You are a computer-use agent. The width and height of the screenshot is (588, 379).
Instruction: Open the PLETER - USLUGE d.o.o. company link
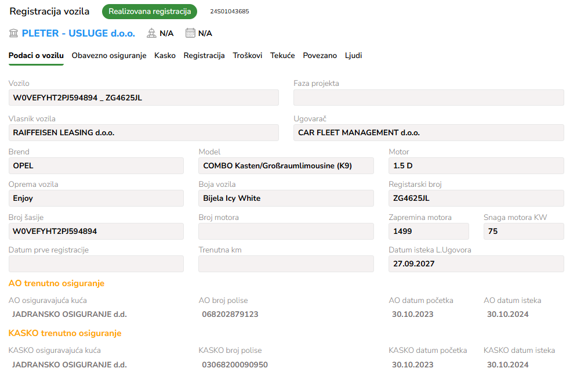tap(78, 33)
